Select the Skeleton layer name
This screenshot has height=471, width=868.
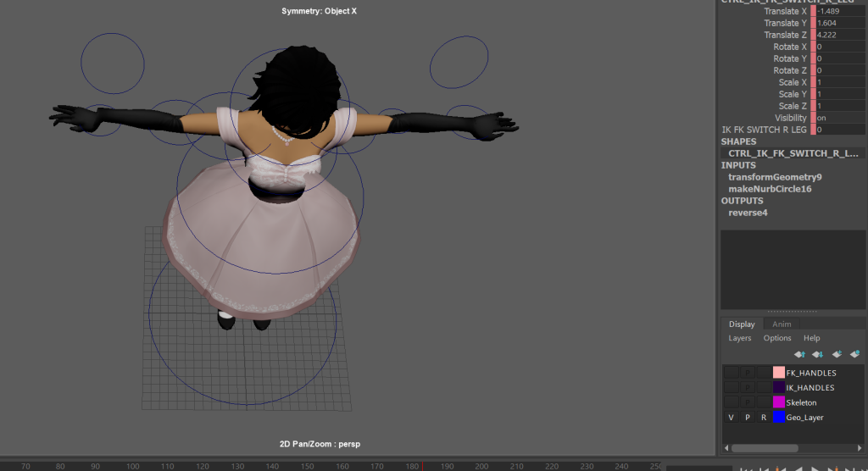pos(801,403)
